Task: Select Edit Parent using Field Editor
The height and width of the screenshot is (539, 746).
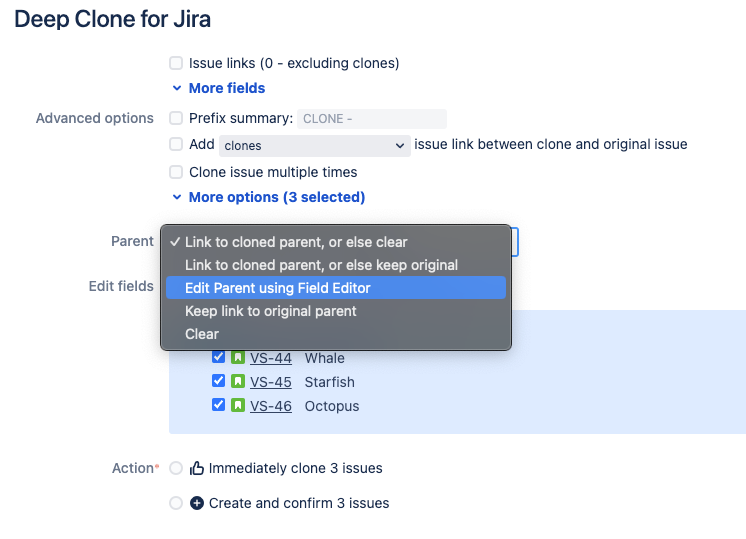Action: tap(336, 288)
